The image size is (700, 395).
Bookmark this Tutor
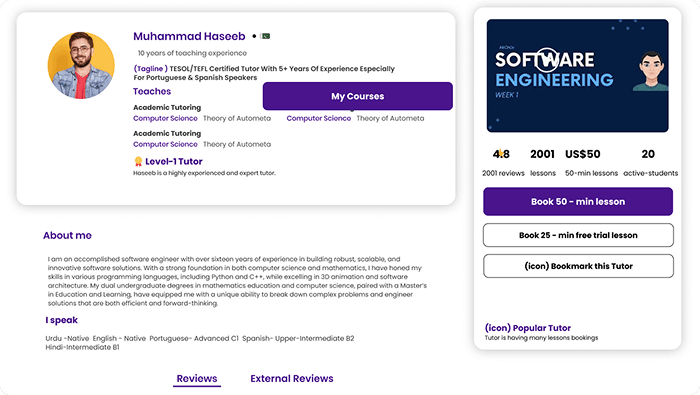(x=578, y=266)
